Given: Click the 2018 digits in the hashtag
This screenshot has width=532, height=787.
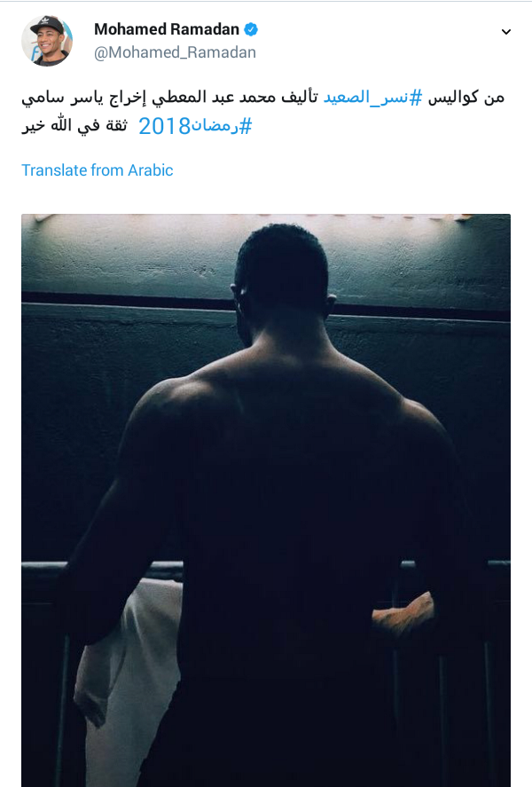Looking at the screenshot, I should [164, 127].
